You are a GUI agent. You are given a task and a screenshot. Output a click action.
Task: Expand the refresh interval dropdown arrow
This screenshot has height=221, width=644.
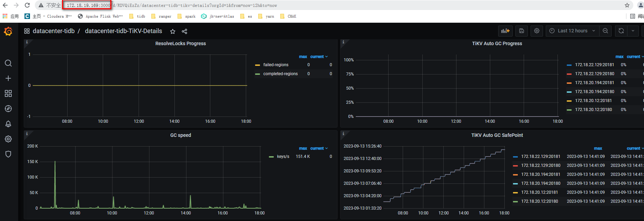(x=633, y=31)
